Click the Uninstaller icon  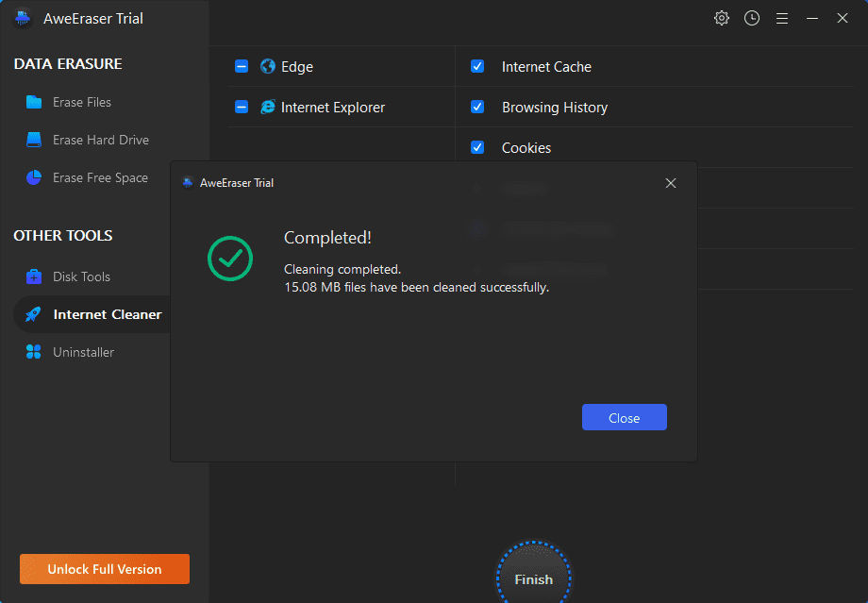point(34,352)
